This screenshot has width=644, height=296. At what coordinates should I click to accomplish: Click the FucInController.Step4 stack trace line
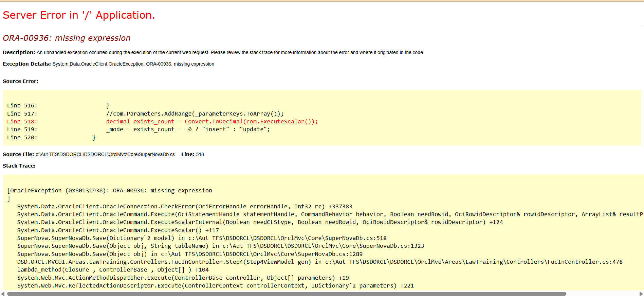(319, 262)
